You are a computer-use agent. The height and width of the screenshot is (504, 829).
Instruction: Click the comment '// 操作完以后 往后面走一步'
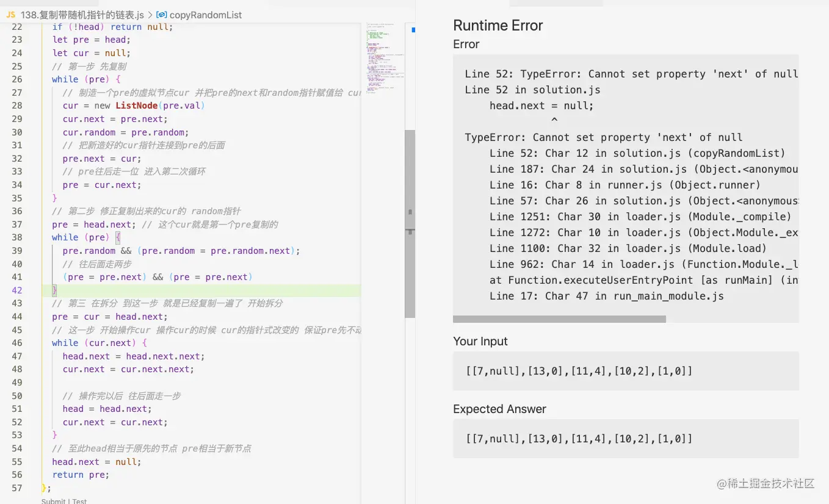tap(121, 396)
